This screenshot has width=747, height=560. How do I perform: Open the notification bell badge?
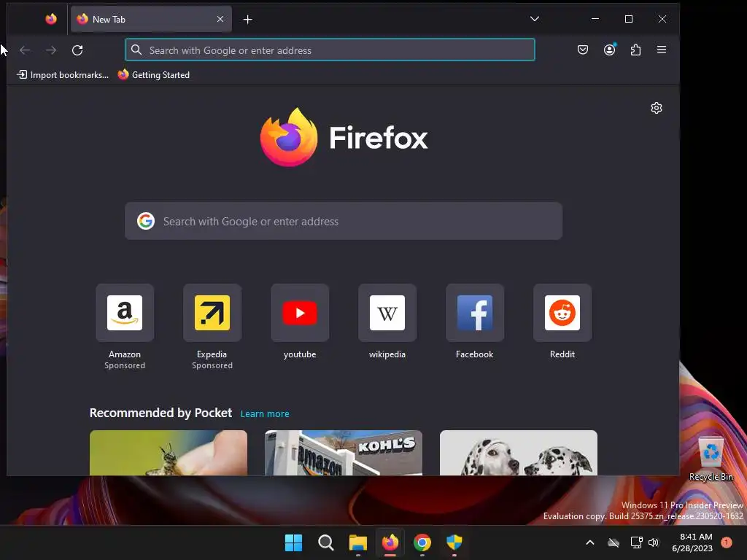[x=727, y=542]
